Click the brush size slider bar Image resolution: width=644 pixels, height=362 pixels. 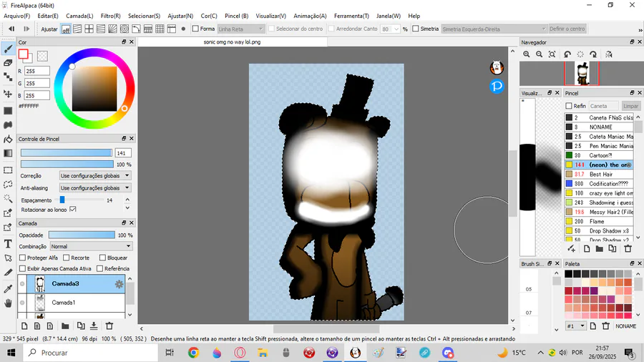point(67,152)
